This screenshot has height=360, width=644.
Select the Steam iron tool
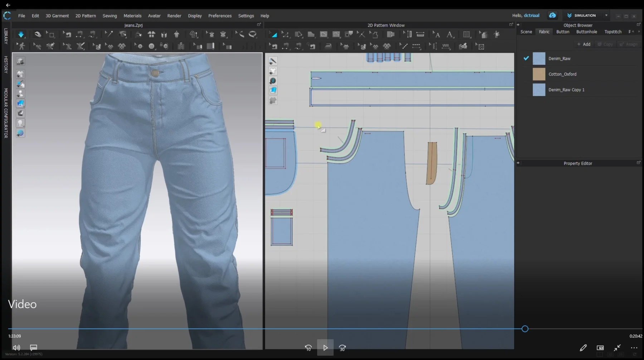point(328,46)
